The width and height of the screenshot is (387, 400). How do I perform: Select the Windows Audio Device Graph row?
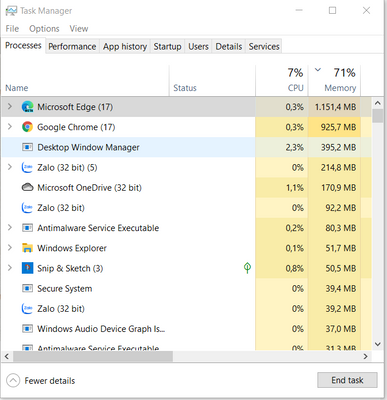(186, 329)
